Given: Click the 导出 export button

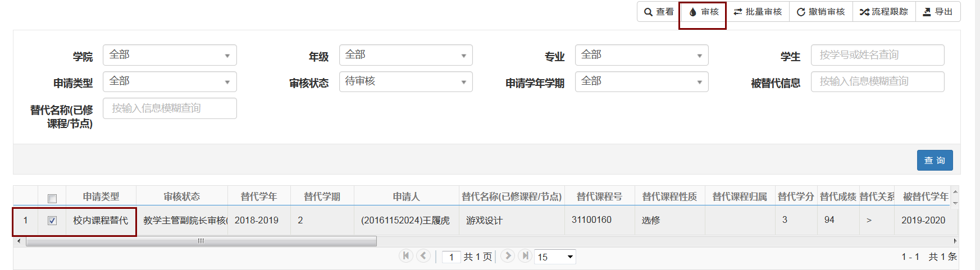Looking at the screenshot, I should [x=938, y=12].
